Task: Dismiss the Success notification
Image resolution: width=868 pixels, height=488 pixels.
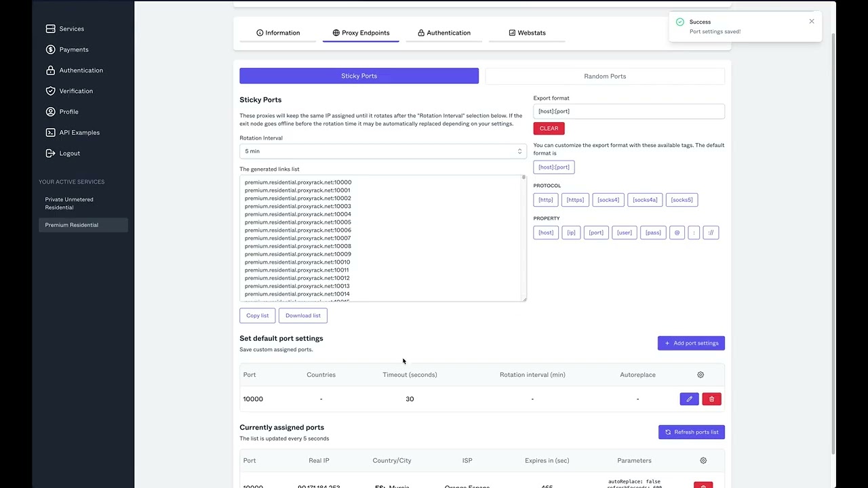Action: tap(811, 22)
